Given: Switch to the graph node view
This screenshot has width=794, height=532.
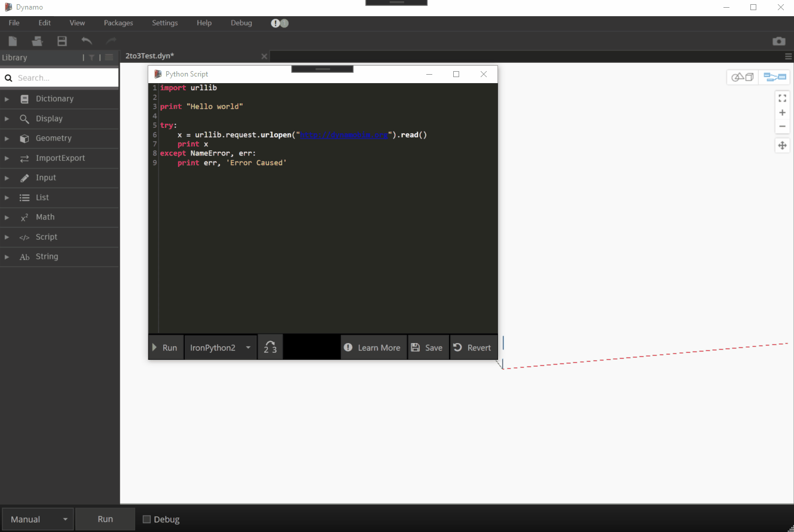Looking at the screenshot, I should (775, 77).
